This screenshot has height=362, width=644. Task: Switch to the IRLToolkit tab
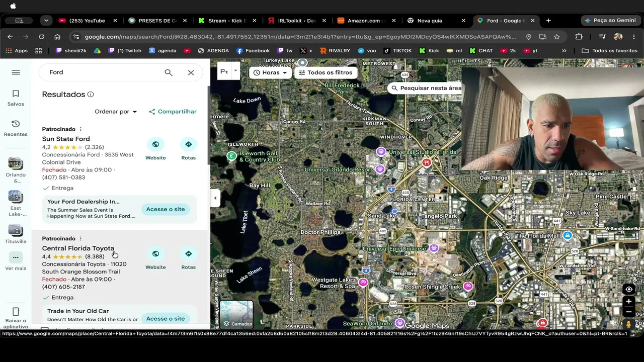296,21
